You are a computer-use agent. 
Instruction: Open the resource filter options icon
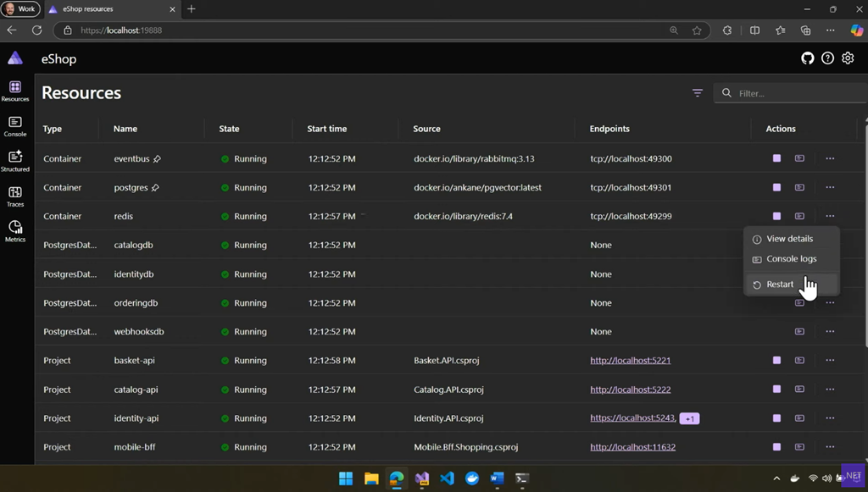[x=698, y=93]
